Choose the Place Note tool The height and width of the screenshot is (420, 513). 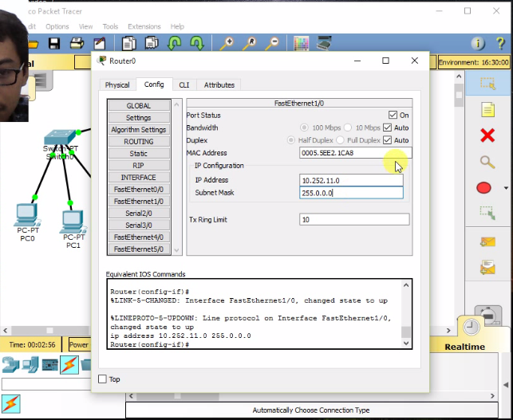[x=487, y=109]
